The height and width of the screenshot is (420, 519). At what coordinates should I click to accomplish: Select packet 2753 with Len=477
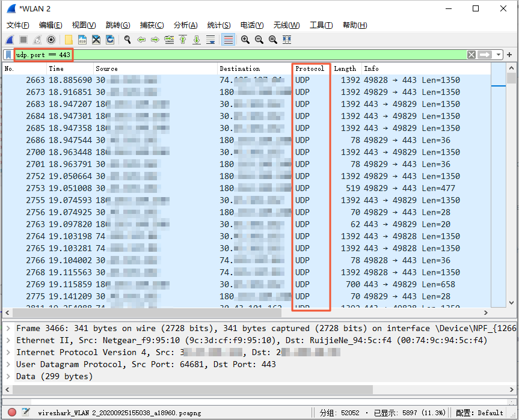(x=247, y=188)
